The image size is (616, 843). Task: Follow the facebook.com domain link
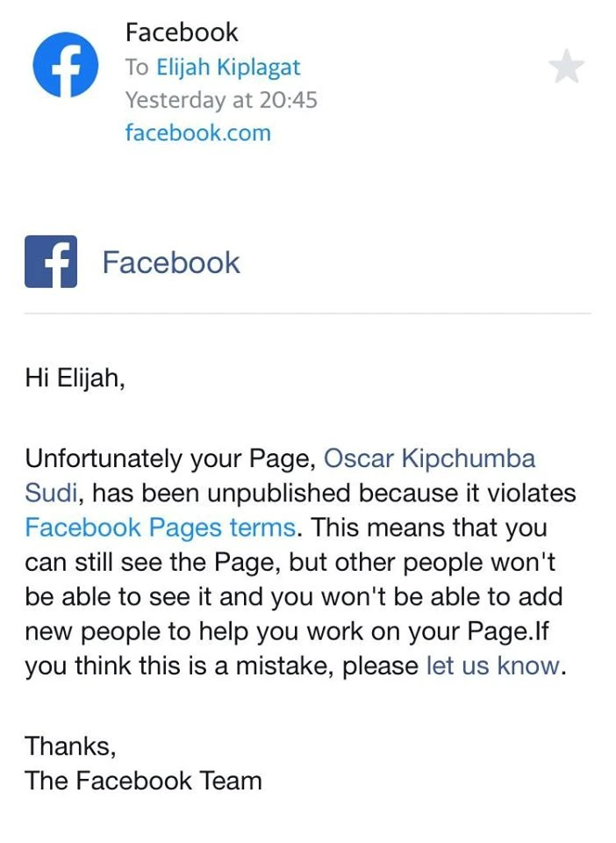coord(198,133)
